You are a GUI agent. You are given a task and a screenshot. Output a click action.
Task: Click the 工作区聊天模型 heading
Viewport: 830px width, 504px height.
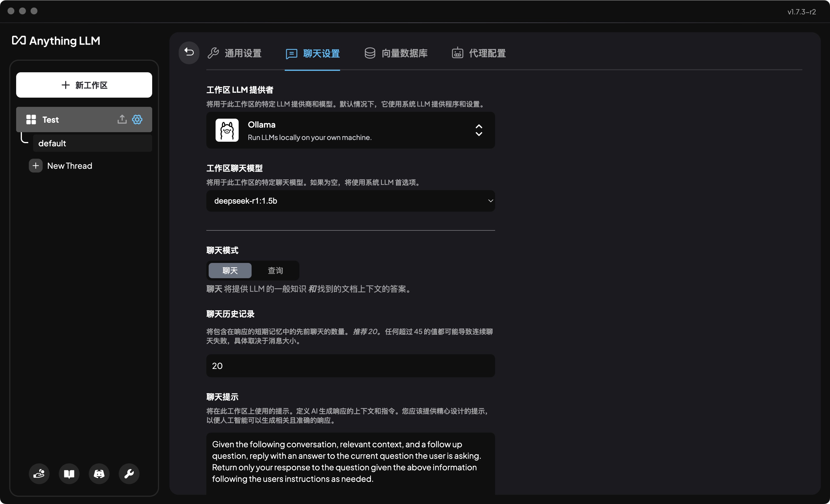(235, 168)
